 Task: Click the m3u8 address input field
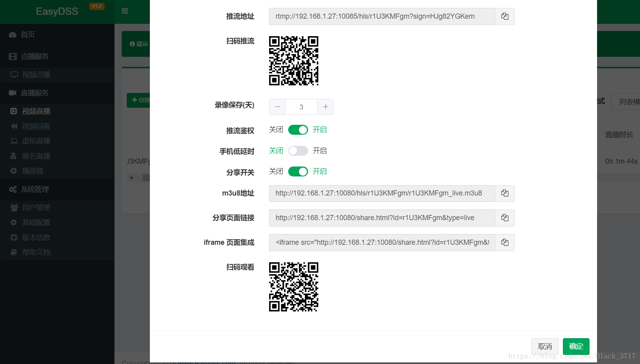click(x=382, y=193)
